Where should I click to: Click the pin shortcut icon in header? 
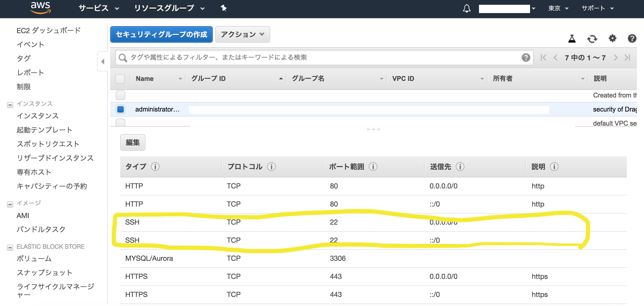[224, 8]
